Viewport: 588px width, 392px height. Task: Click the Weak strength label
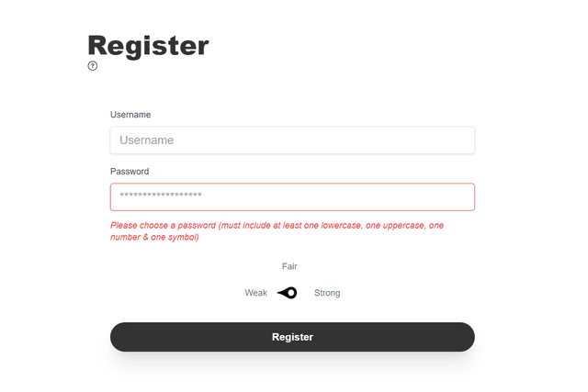[x=255, y=293]
